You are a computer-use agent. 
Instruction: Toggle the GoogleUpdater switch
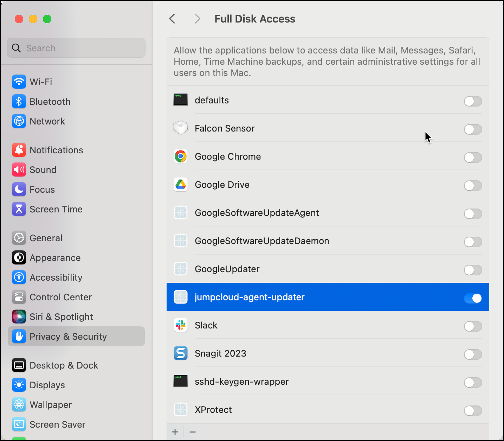tap(473, 270)
